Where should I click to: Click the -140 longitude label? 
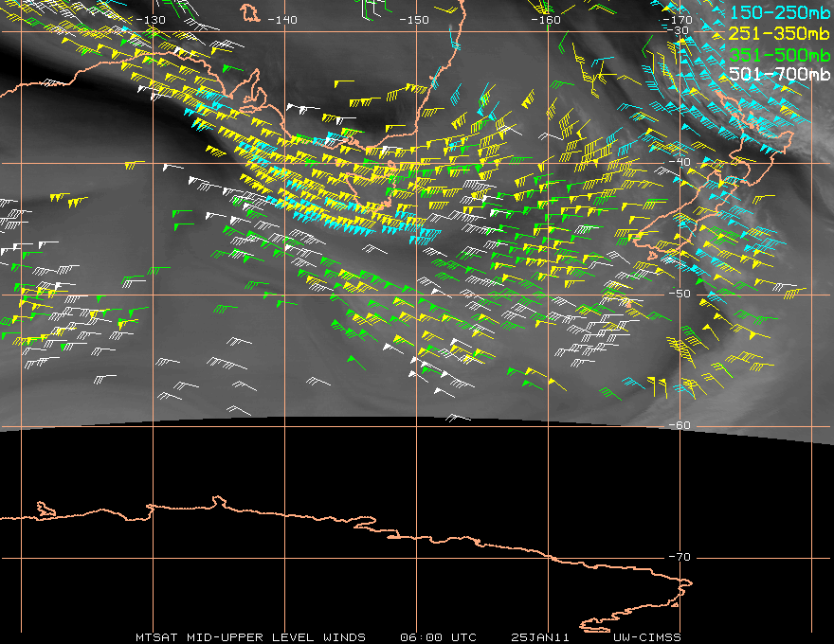click(x=281, y=19)
